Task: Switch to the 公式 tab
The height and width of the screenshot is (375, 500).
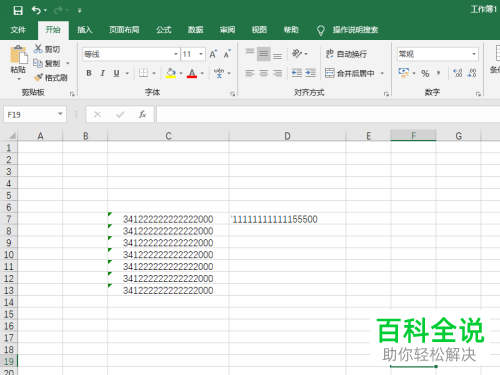Action: pos(164,30)
